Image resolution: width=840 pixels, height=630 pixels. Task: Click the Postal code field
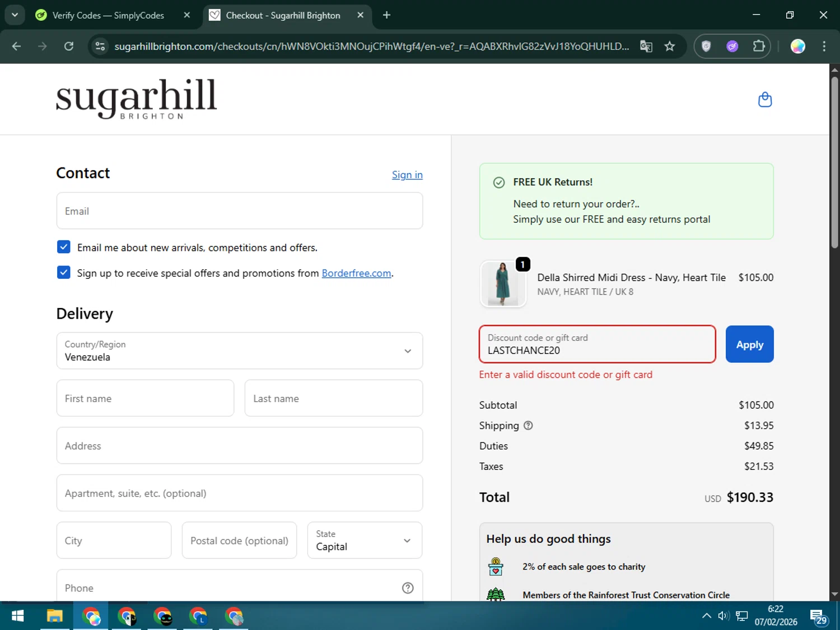239,540
